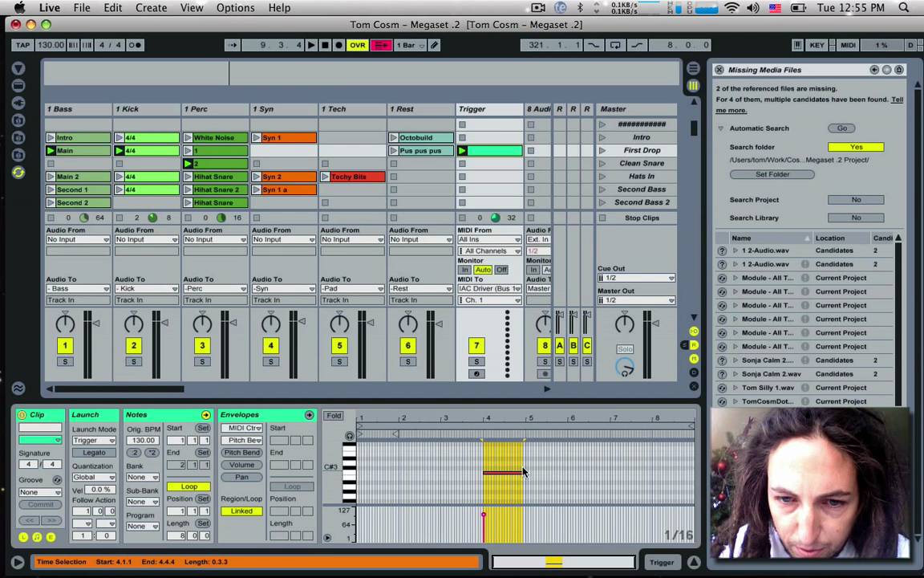
Task: Click the Pitch Bend envelope button
Action: (x=241, y=453)
